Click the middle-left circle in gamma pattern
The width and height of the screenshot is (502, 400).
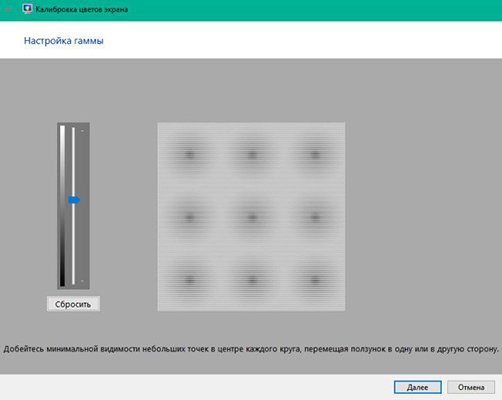coord(189,217)
